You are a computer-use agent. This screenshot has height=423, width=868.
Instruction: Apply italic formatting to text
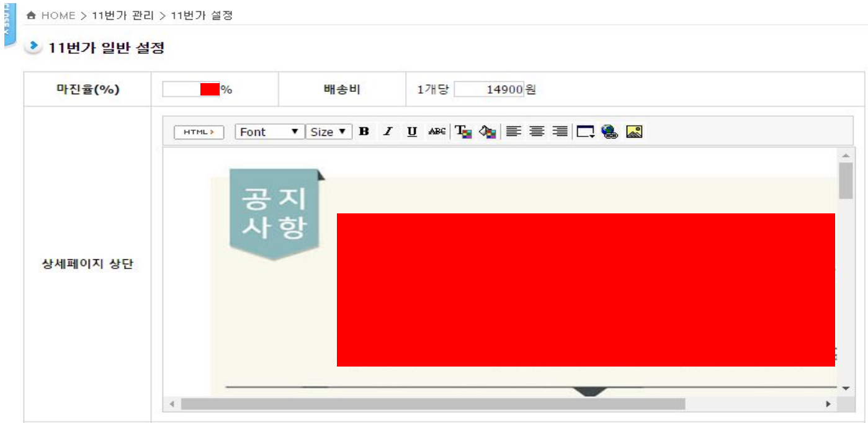click(x=388, y=131)
